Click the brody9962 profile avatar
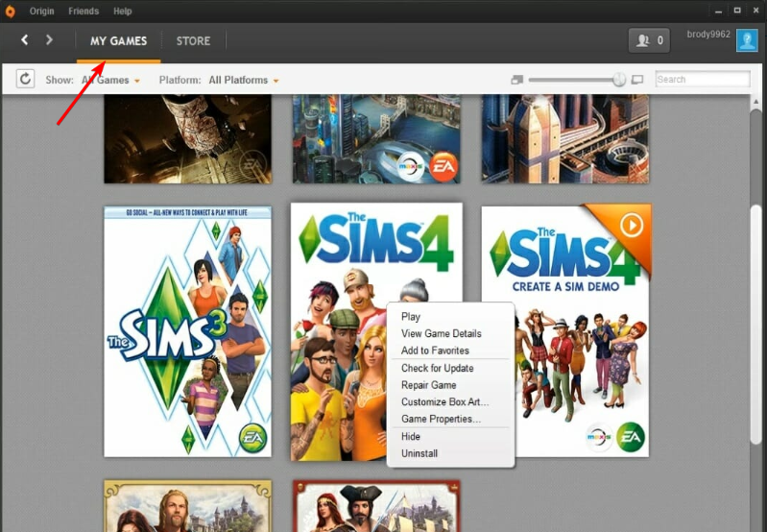Image resolution: width=767 pixels, height=532 pixels. click(x=747, y=40)
